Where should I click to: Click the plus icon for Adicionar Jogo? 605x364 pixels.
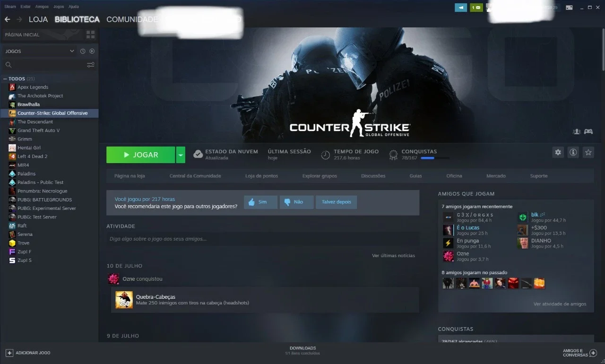tap(9, 353)
